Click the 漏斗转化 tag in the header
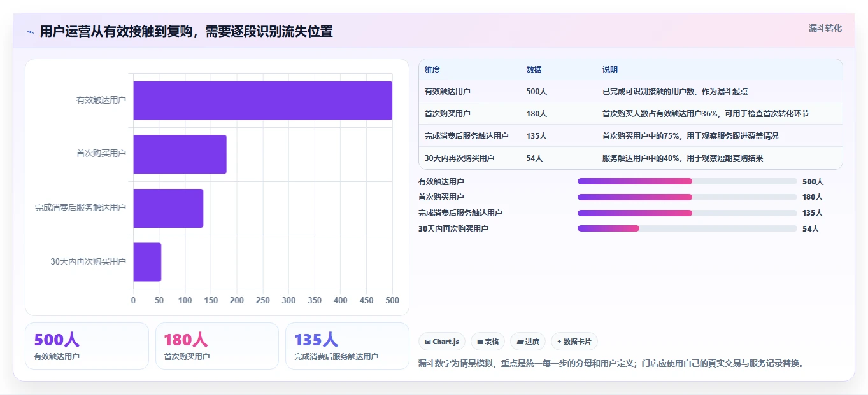 pos(825,29)
